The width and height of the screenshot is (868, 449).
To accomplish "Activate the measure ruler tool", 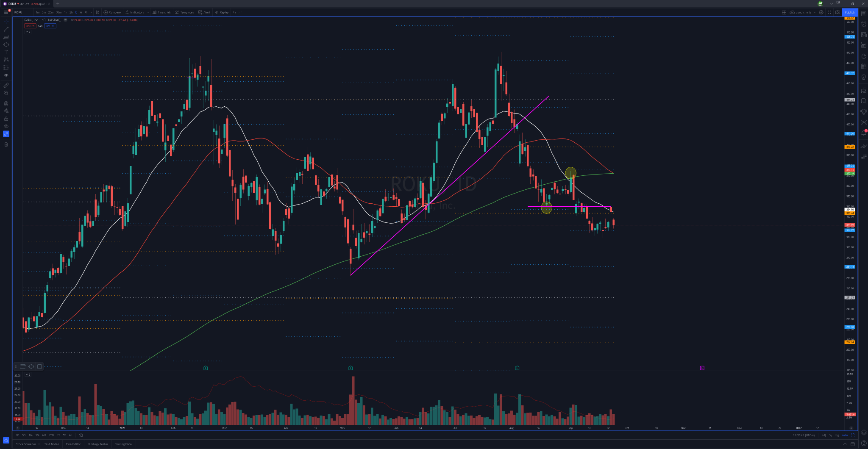I will [x=6, y=85].
